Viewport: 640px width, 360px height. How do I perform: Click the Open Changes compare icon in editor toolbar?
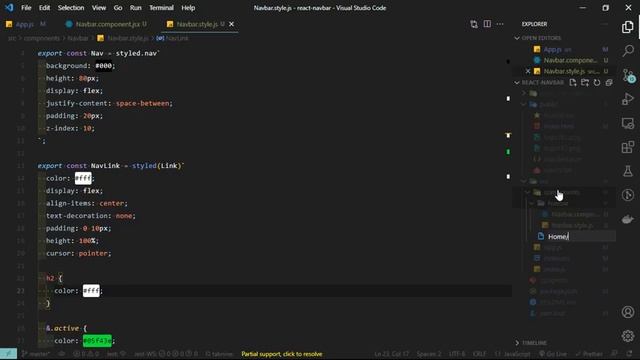pos(473,24)
